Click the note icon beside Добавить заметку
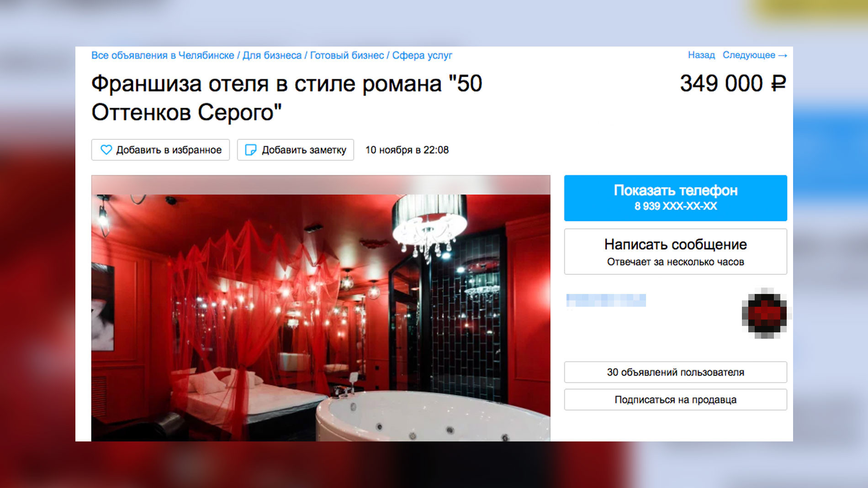Image resolution: width=868 pixels, height=488 pixels. [251, 150]
